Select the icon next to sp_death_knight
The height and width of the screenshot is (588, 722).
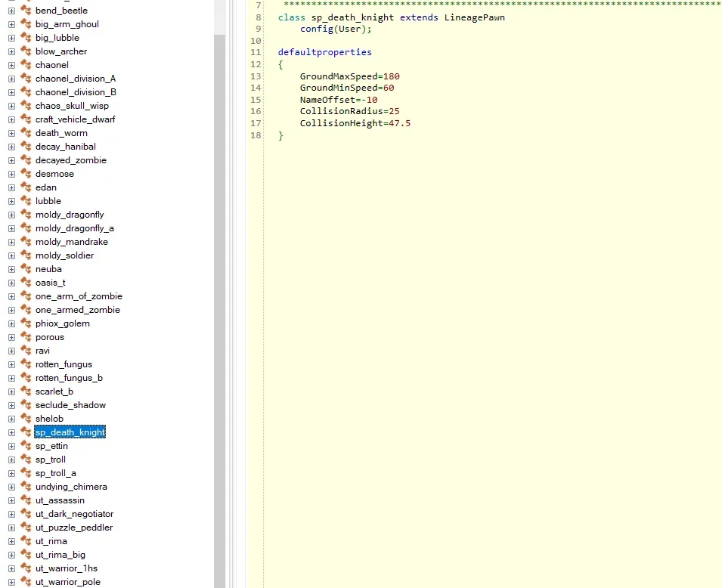pos(26,432)
